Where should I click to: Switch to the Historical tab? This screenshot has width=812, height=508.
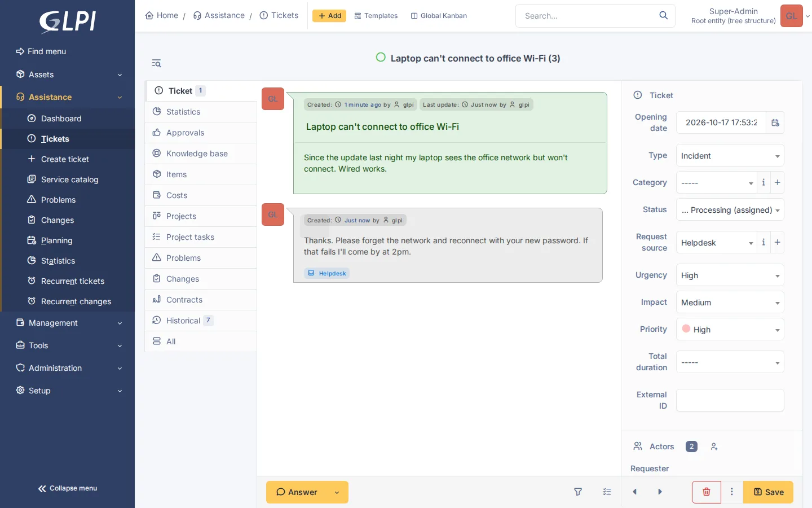[x=201, y=321]
